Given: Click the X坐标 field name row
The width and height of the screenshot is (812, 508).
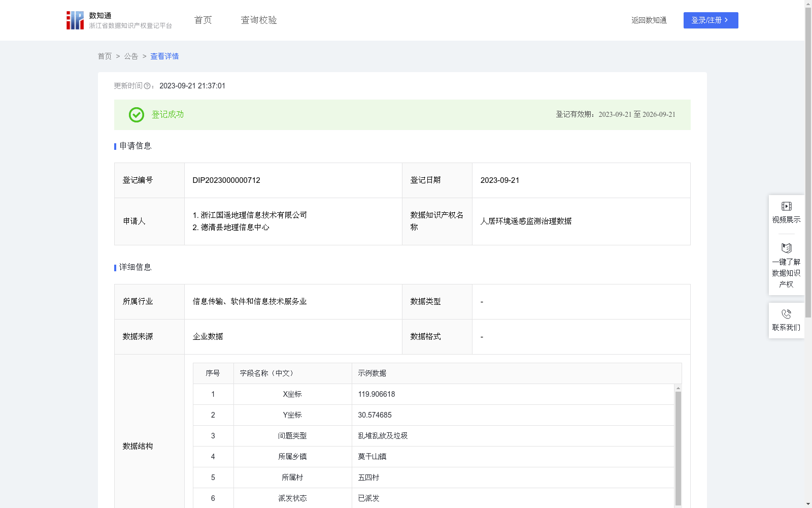Looking at the screenshot, I should (x=292, y=394).
